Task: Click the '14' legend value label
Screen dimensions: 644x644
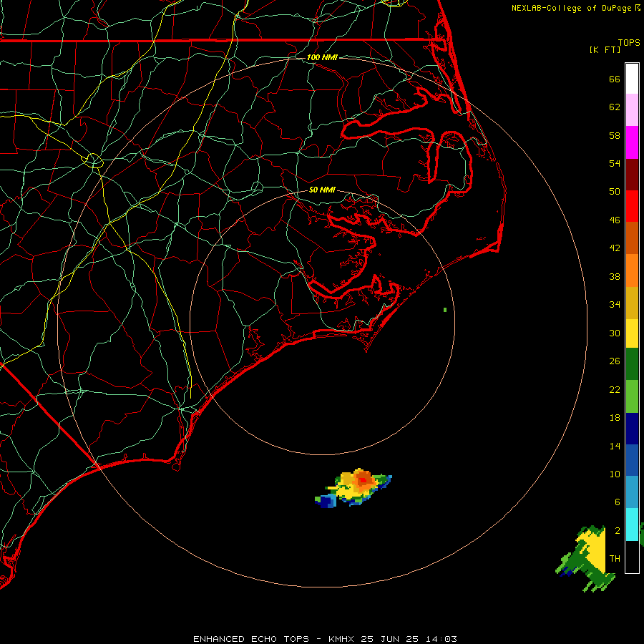Action: (x=615, y=446)
